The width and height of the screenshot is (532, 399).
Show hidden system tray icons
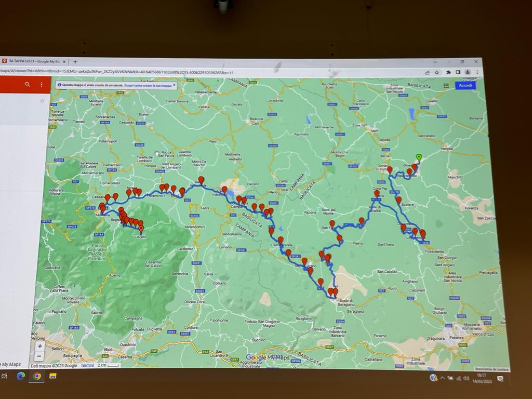tap(443, 378)
